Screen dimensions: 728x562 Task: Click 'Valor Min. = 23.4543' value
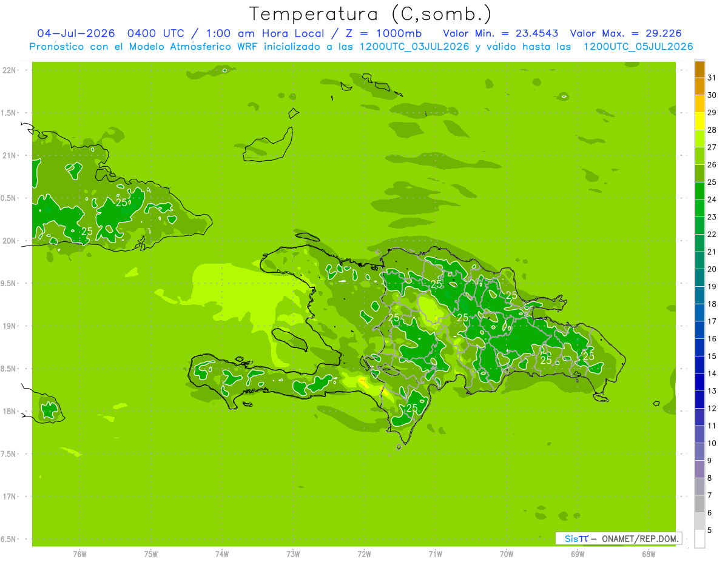500,33
